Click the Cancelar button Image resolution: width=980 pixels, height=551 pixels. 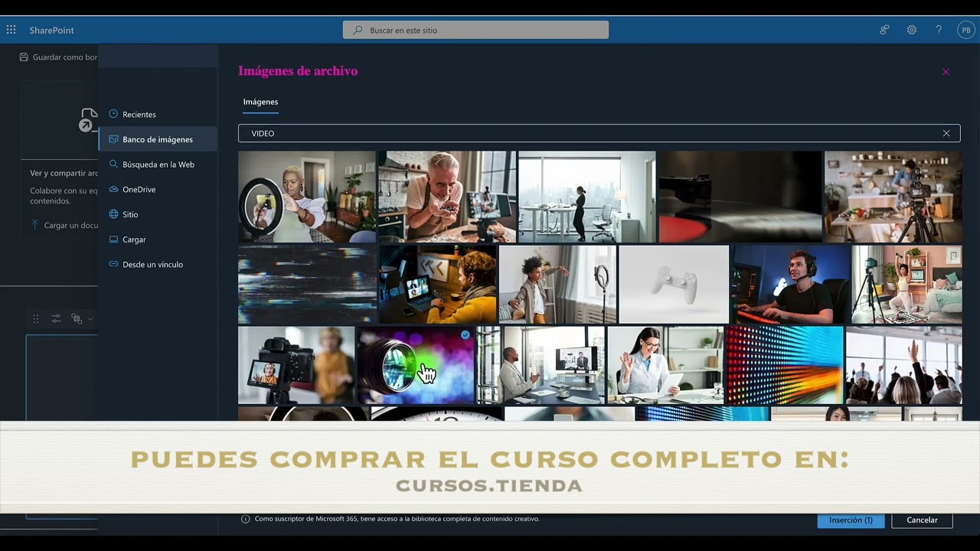point(922,520)
